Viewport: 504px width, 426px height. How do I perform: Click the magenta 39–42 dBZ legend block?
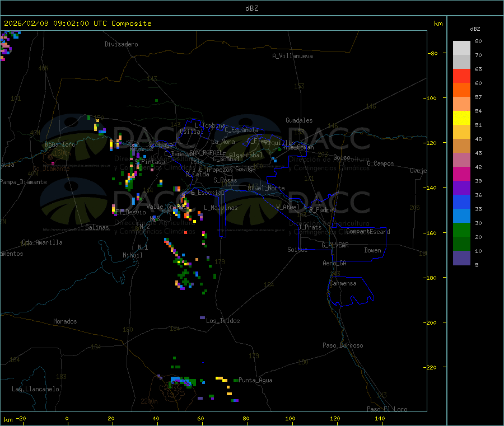(461, 174)
